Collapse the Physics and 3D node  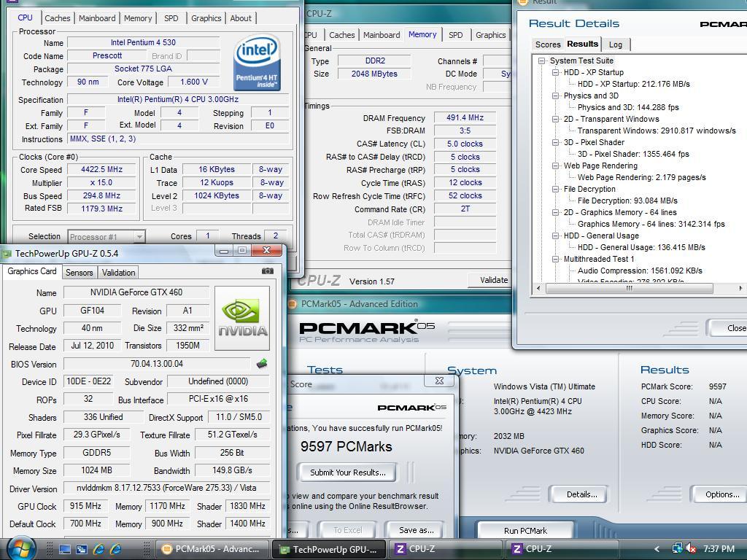[555, 96]
